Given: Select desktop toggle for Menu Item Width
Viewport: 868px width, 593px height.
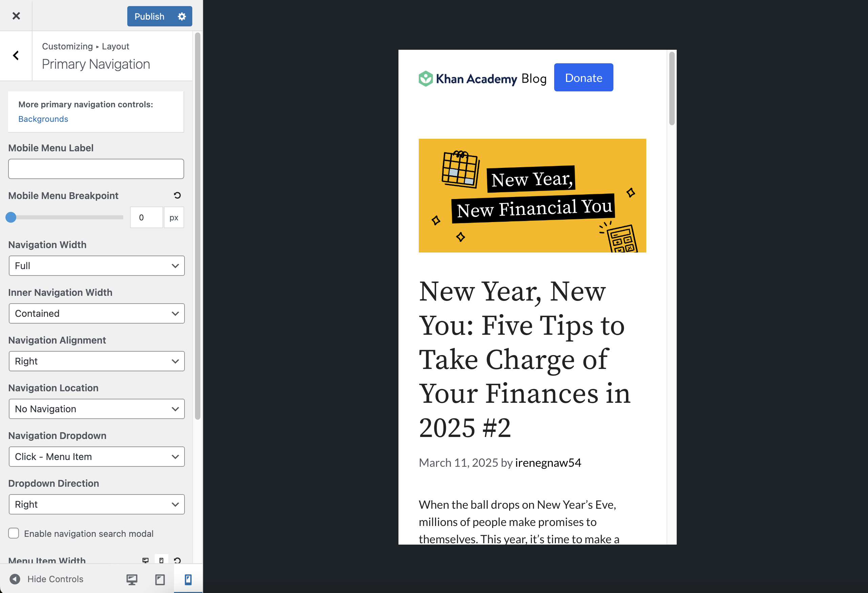Looking at the screenshot, I should click(x=146, y=560).
